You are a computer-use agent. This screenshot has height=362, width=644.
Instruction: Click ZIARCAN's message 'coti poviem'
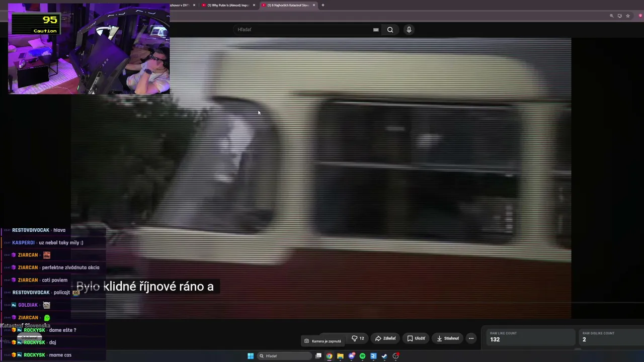click(54, 280)
